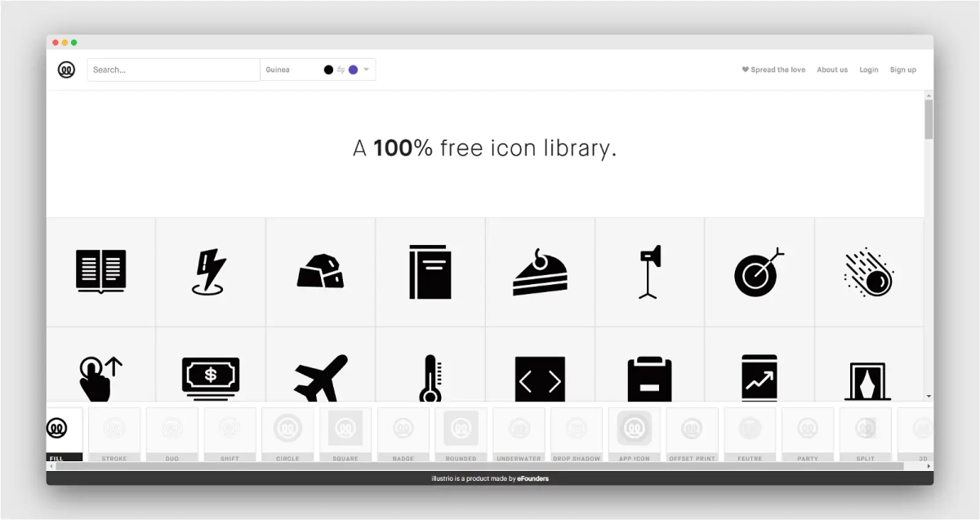Focus the Search input field
980x520 pixels.
point(174,69)
